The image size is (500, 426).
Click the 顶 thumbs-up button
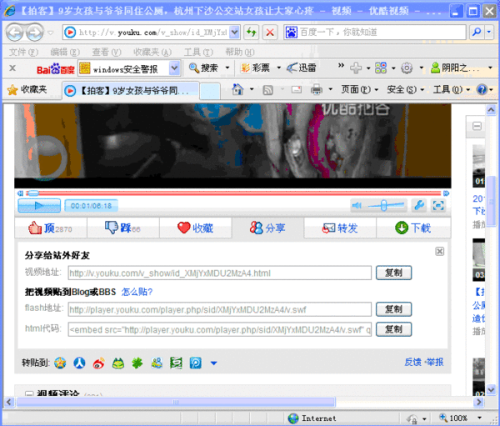click(50, 228)
